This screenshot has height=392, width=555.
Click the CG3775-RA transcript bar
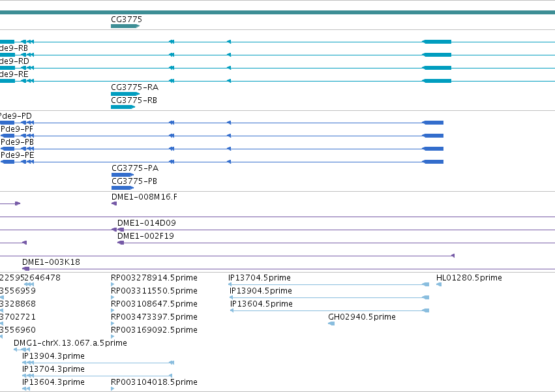tap(125, 94)
